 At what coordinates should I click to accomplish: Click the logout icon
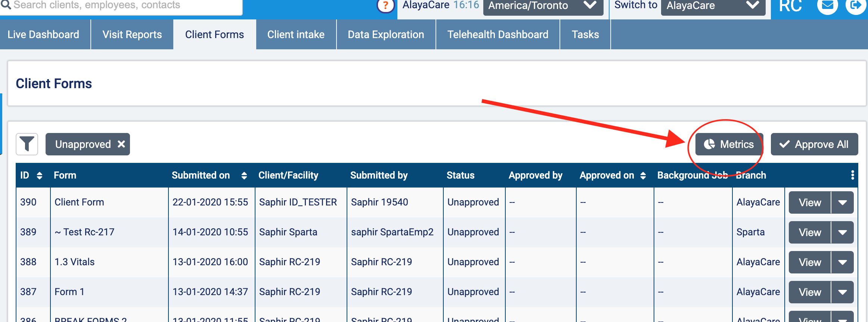[855, 6]
